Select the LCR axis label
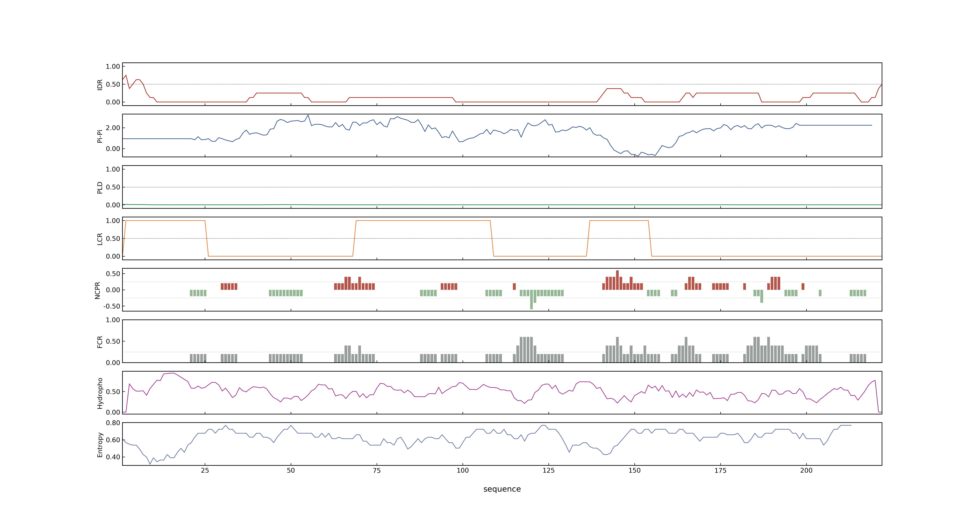980x523 pixels. point(100,239)
